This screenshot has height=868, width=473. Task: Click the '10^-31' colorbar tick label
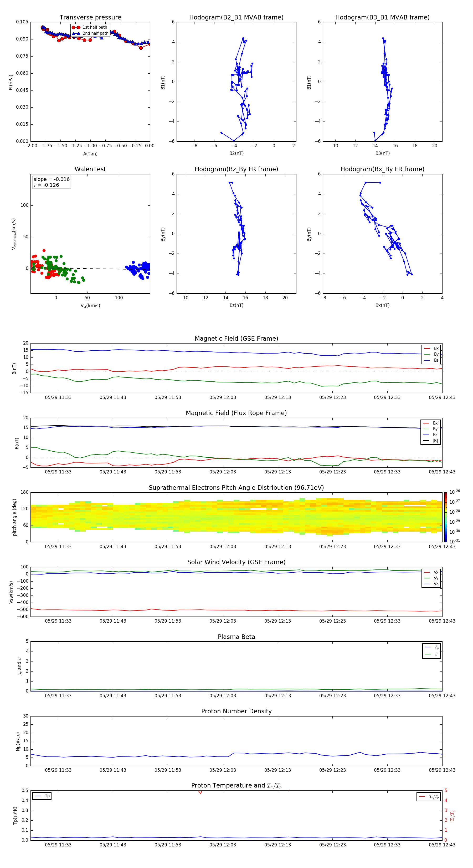(455, 542)
